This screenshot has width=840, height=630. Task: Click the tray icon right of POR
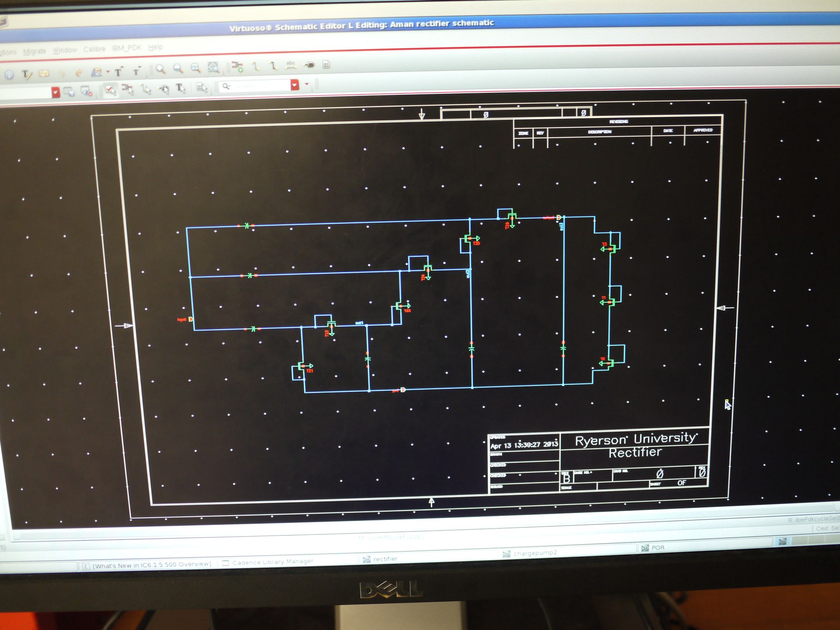click(x=782, y=541)
